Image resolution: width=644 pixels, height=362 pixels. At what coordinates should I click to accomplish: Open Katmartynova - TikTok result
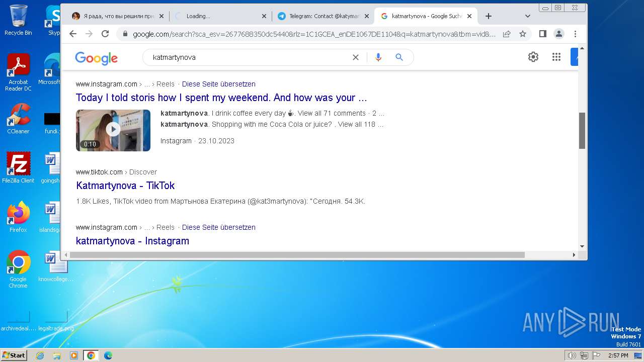(x=125, y=186)
